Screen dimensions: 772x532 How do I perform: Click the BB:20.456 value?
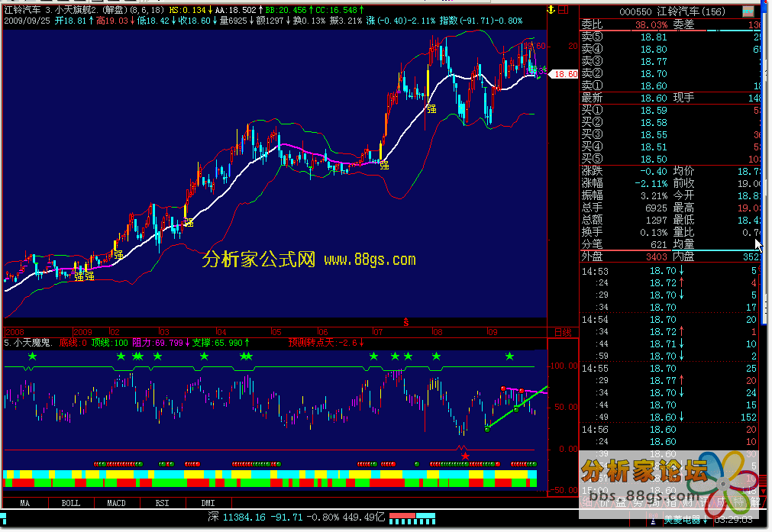[x=286, y=10]
